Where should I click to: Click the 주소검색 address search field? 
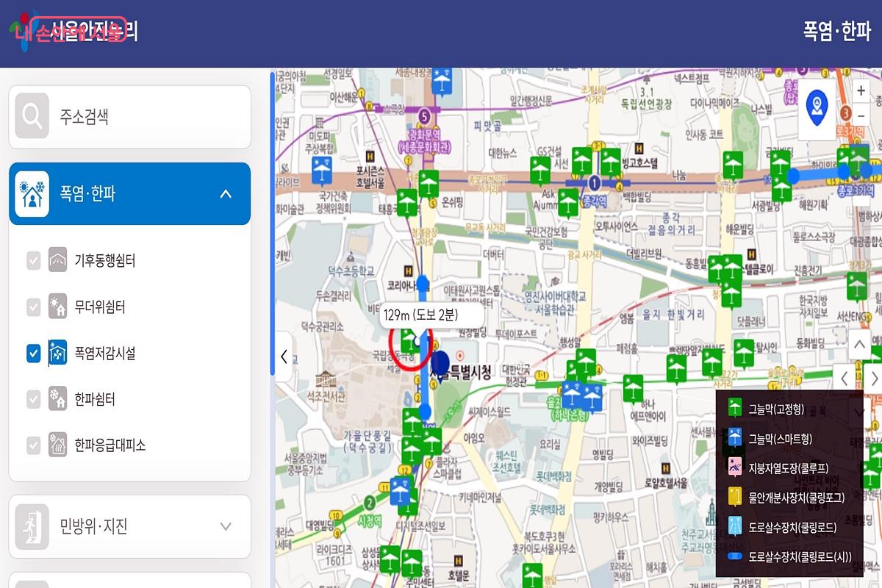[x=147, y=116]
